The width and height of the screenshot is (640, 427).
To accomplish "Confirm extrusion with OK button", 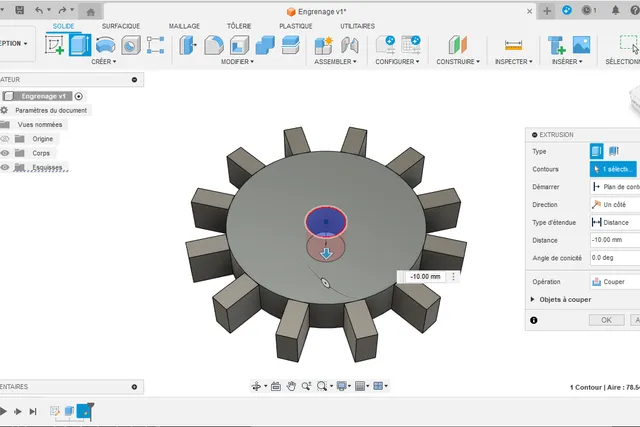I will [x=607, y=320].
